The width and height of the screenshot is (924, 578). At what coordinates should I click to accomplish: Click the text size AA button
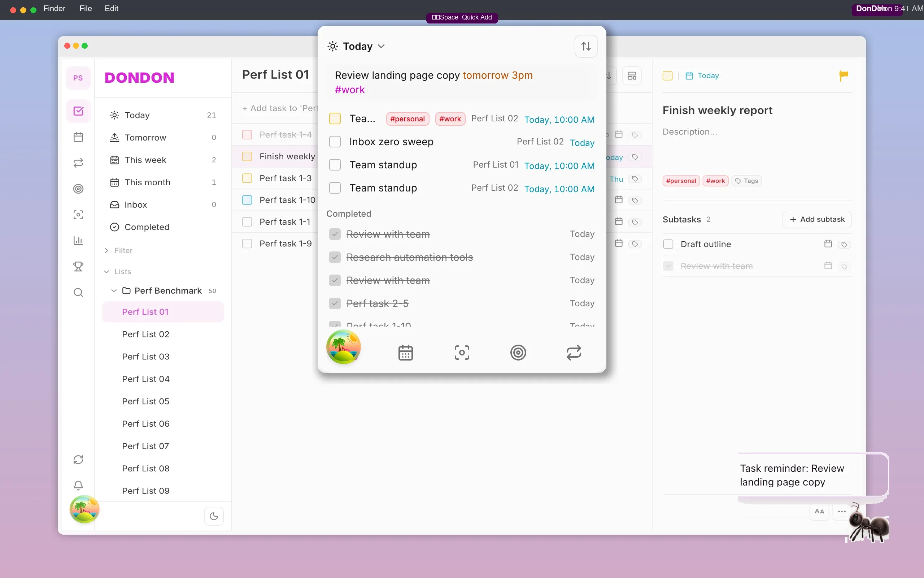[819, 511]
